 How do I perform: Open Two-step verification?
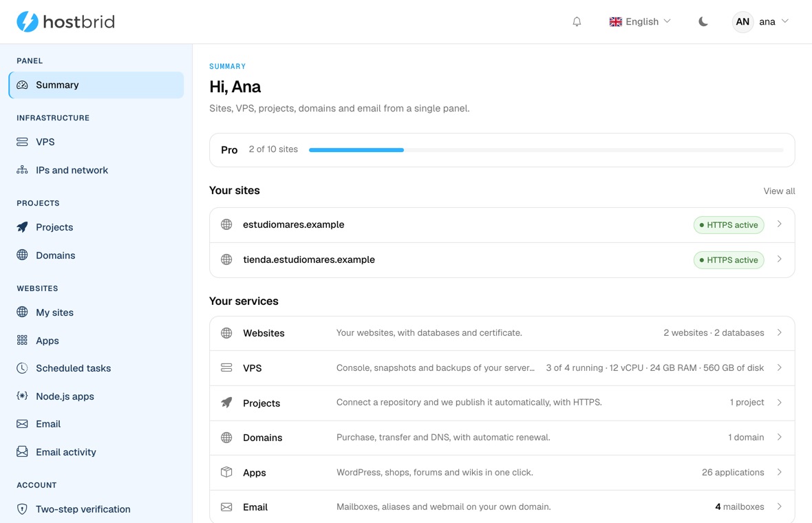[x=96, y=509]
